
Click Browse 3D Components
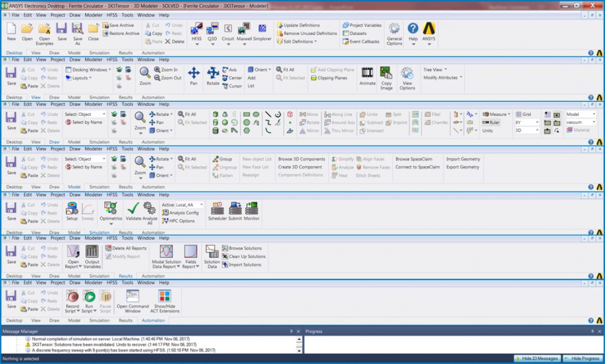(302, 159)
